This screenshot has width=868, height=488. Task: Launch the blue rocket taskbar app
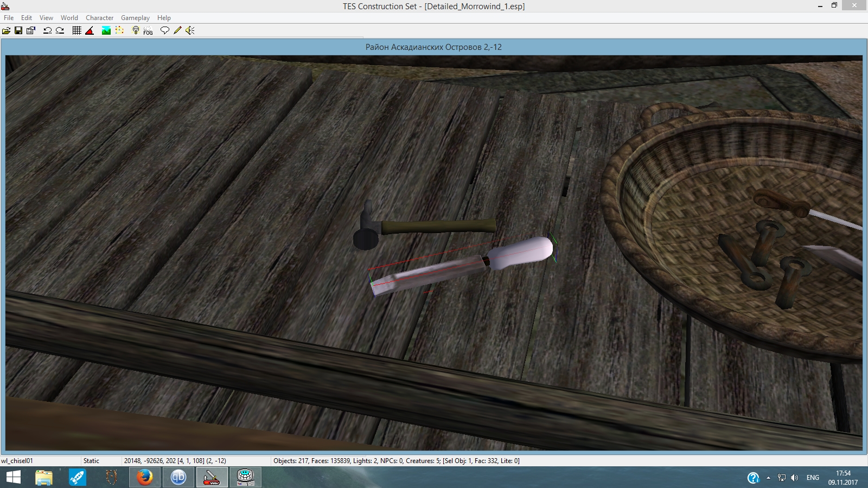click(x=77, y=477)
